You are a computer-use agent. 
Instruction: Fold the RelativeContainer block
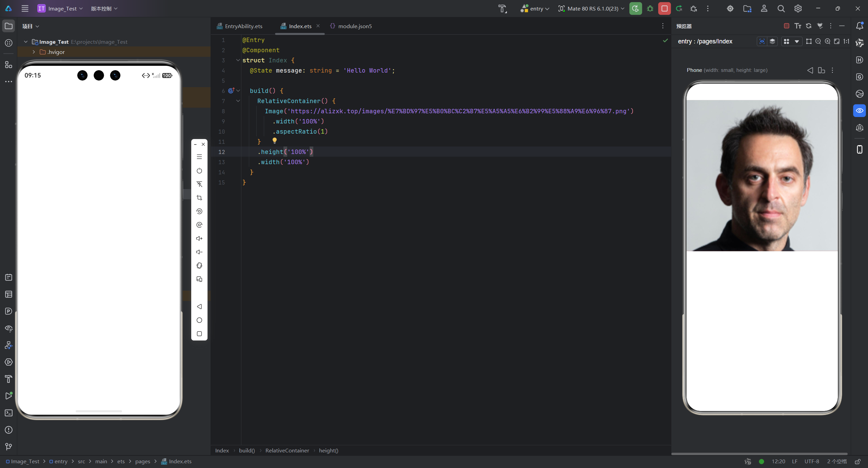[x=238, y=101]
